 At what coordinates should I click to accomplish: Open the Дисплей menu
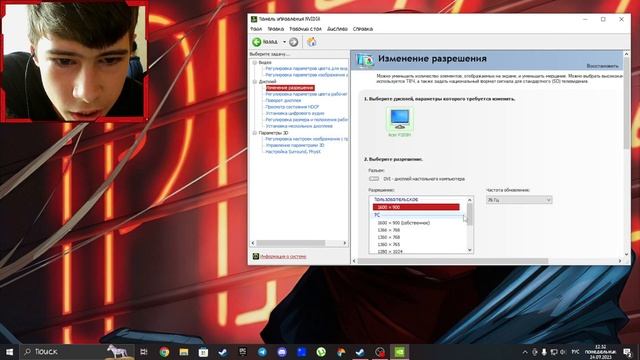click(x=337, y=29)
